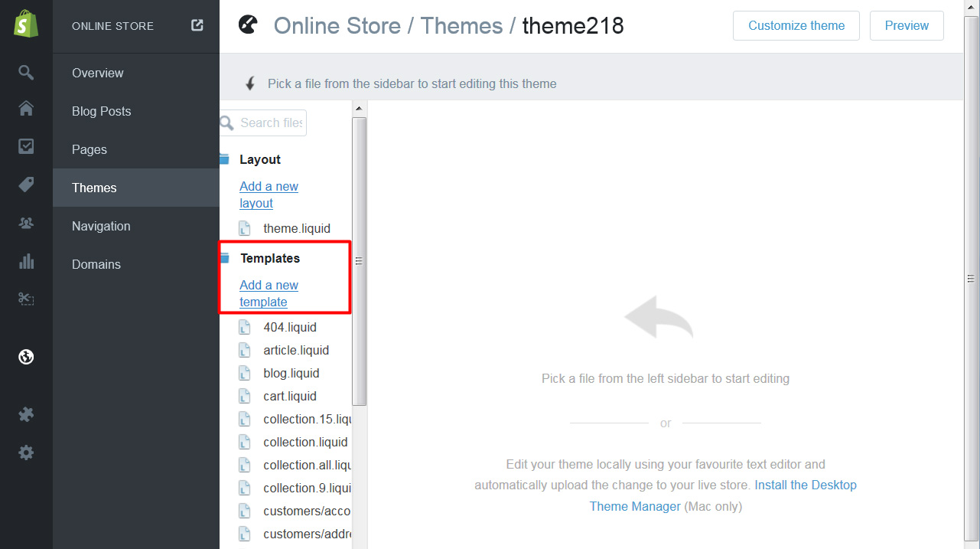Image resolution: width=980 pixels, height=549 pixels.
Task: Click file icon beside theme.liquid
Action: pyautogui.click(x=245, y=228)
